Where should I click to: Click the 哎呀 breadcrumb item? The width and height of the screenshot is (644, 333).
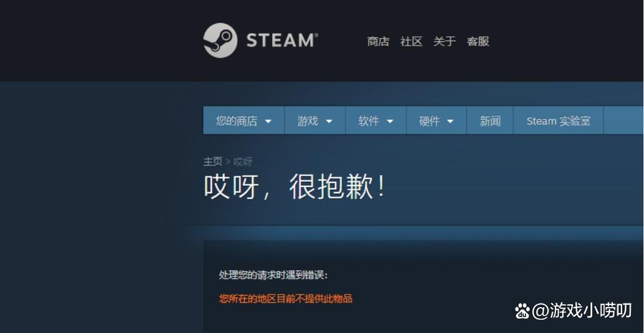point(243,161)
